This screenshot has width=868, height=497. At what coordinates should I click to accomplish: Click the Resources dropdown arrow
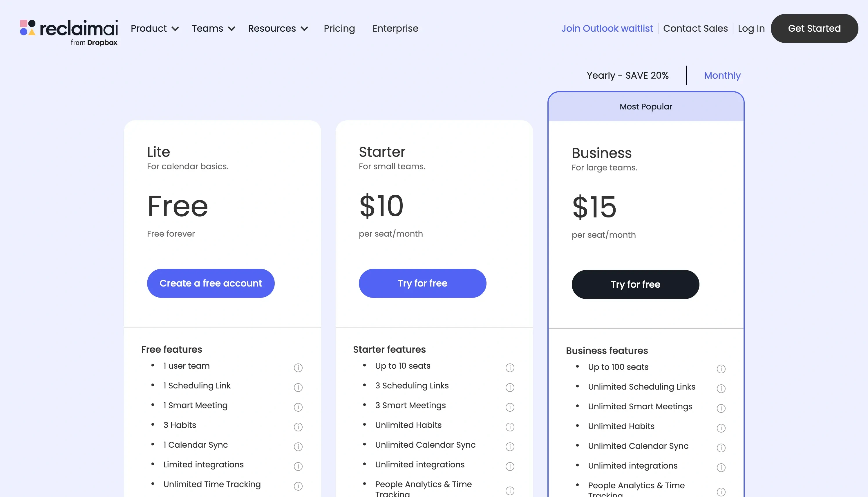305,29
